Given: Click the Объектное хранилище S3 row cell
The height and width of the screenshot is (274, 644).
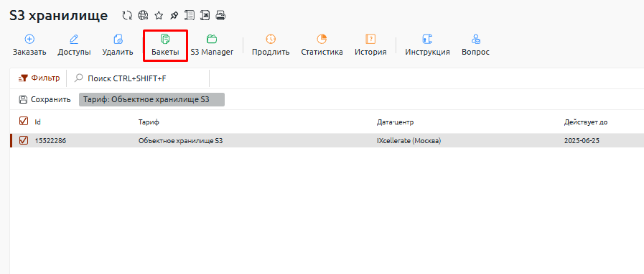Looking at the screenshot, I should click(181, 141).
